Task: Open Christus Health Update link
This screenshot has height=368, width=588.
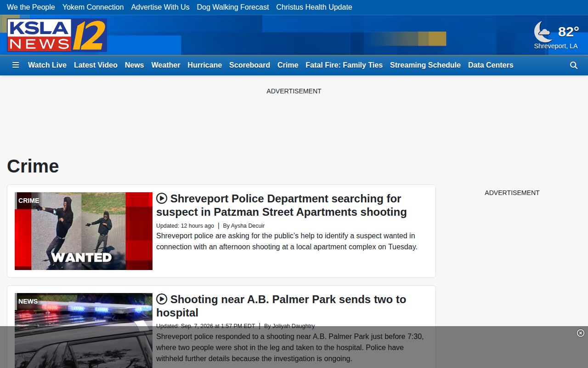Action: point(314,7)
